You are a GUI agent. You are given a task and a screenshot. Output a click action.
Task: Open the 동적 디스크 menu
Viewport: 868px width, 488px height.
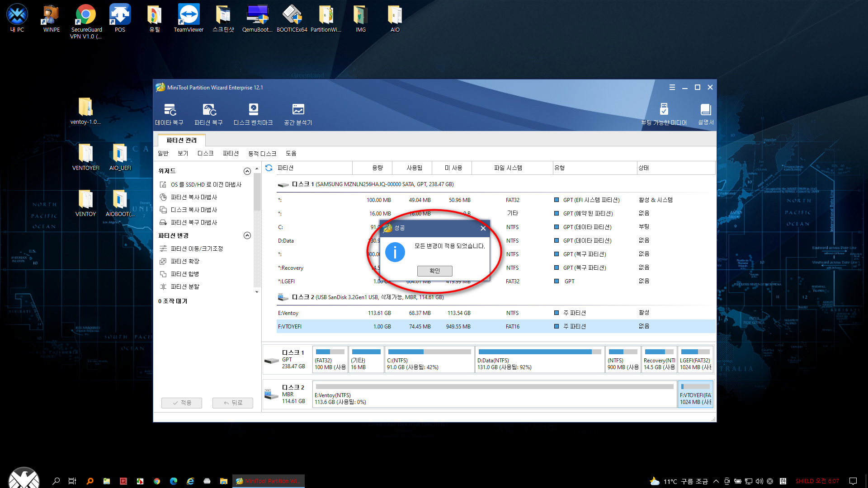[262, 154]
